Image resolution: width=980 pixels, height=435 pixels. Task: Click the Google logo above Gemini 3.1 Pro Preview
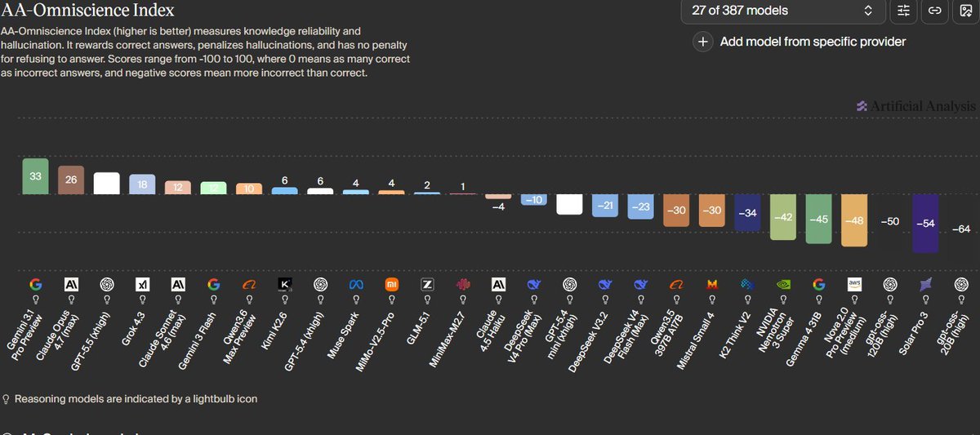click(35, 285)
